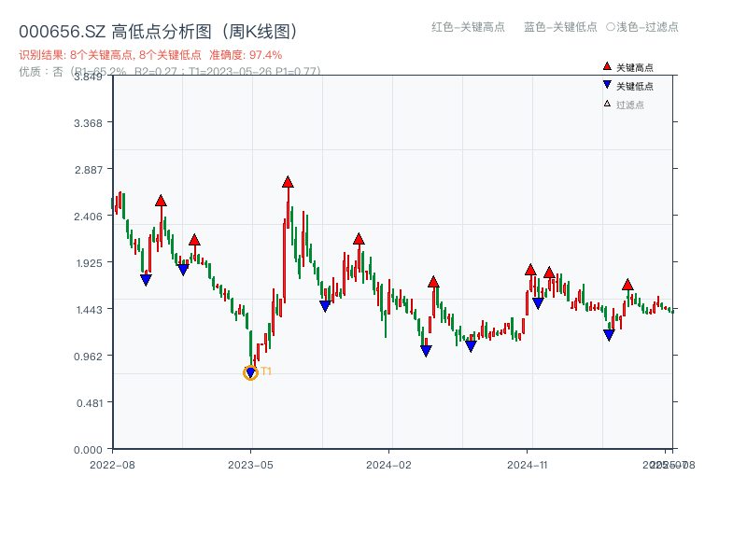Click the 2.406 y-axis label
The height and width of the screenshot is (560, 747).
pyautogui.click(x=88, y=217)
